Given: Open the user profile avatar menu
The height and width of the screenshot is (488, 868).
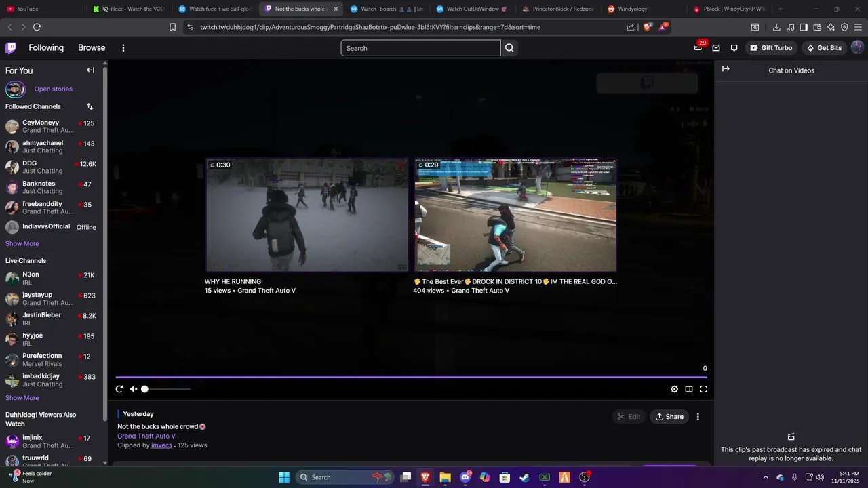Looking at the screenshot, I should 857,47.
